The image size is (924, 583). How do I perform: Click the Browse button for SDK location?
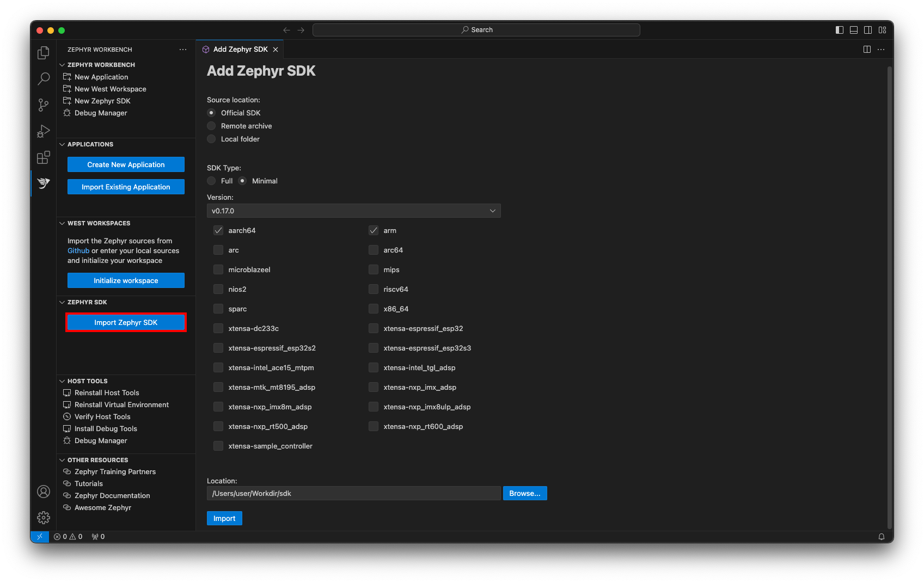click(524, 493)
